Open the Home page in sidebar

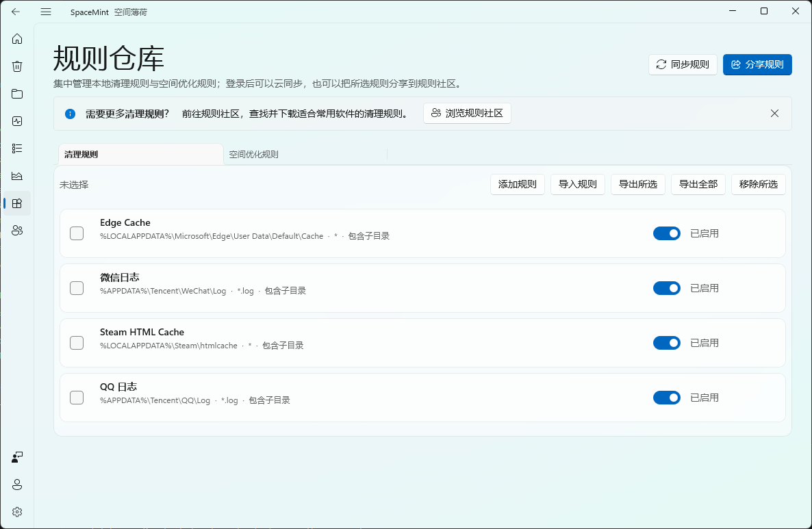(17, 39)
